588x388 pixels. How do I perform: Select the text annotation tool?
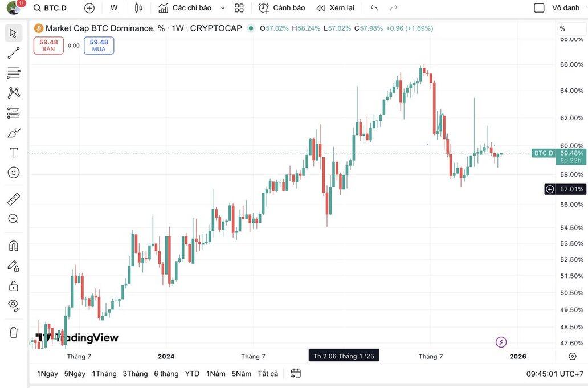tap(14, 153)
